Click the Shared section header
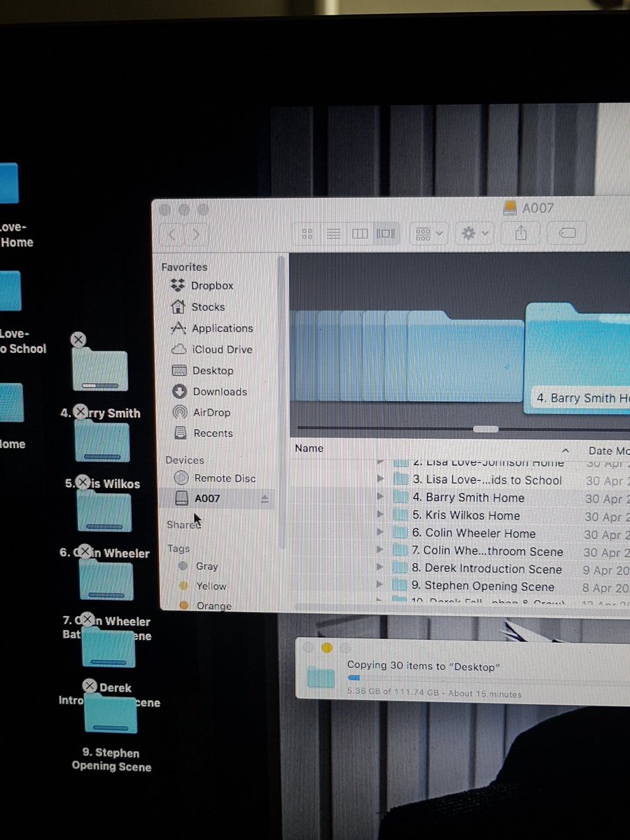The image size is (630, 840). (183, 524)
